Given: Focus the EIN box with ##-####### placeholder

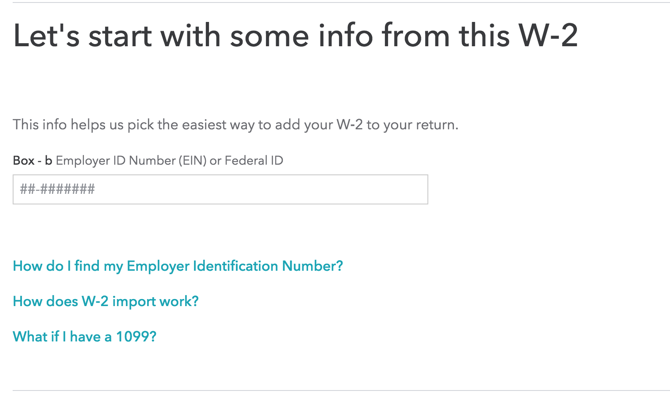Looking at the screenshot, I should (x=220, y=189).
